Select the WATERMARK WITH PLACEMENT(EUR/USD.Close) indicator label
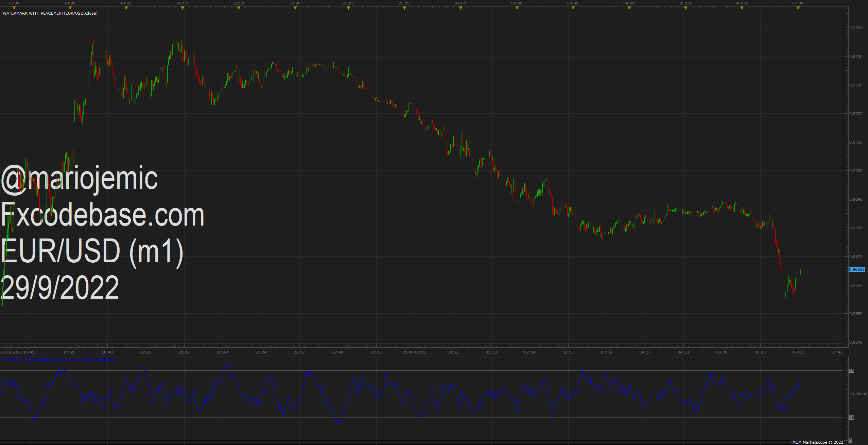 tap(50, 13)
